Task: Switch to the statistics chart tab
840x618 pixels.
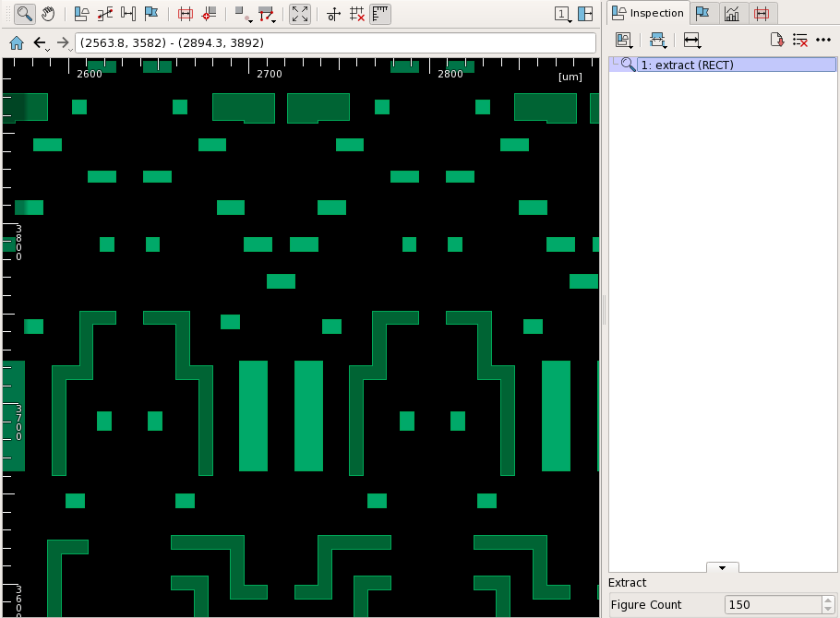Action: (x=732, y=14)
